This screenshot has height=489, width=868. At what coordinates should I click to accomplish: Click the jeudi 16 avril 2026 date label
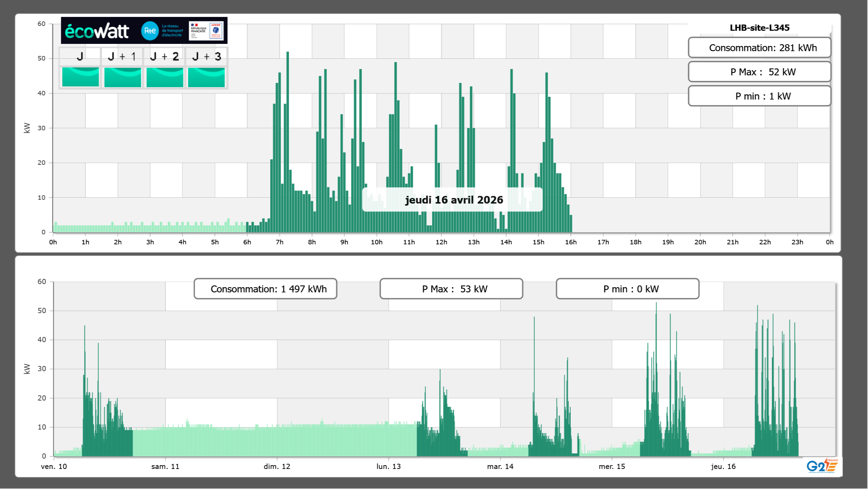coord(454,200)
